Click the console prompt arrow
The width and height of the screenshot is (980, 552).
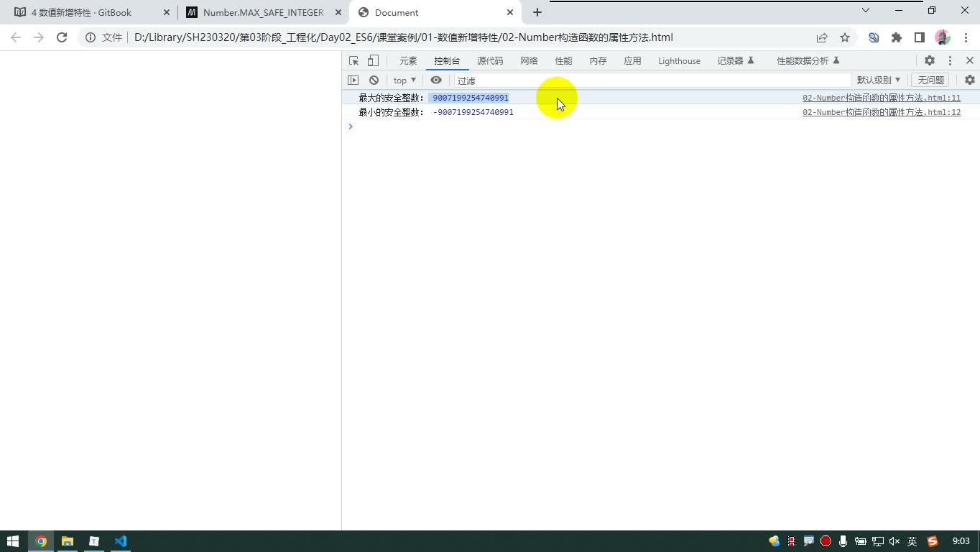351,126
